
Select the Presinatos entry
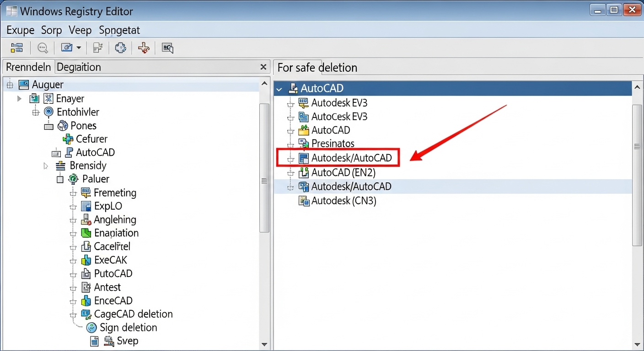[333, 144]
